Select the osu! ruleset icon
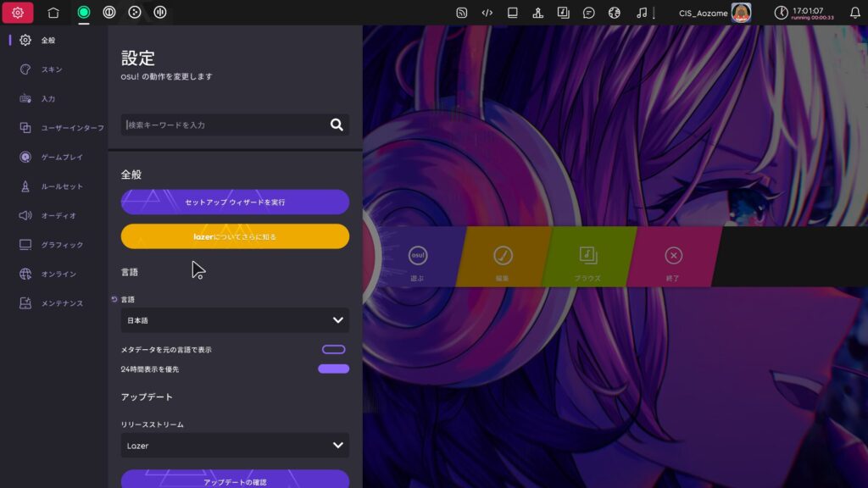The width and height of the screenshot is (868, 488). pyautogui.click(x=84, y=12)
